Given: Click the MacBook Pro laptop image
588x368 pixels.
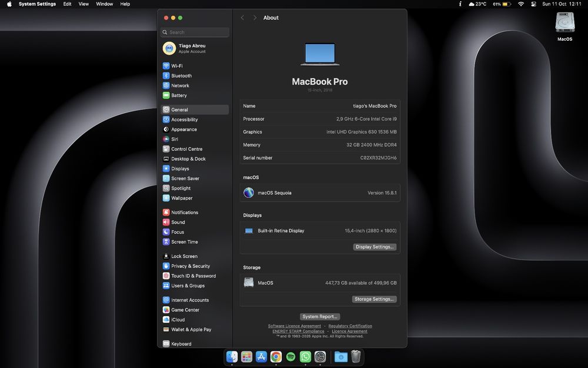Looking at the screenshot, I should [x=320, y=54].
